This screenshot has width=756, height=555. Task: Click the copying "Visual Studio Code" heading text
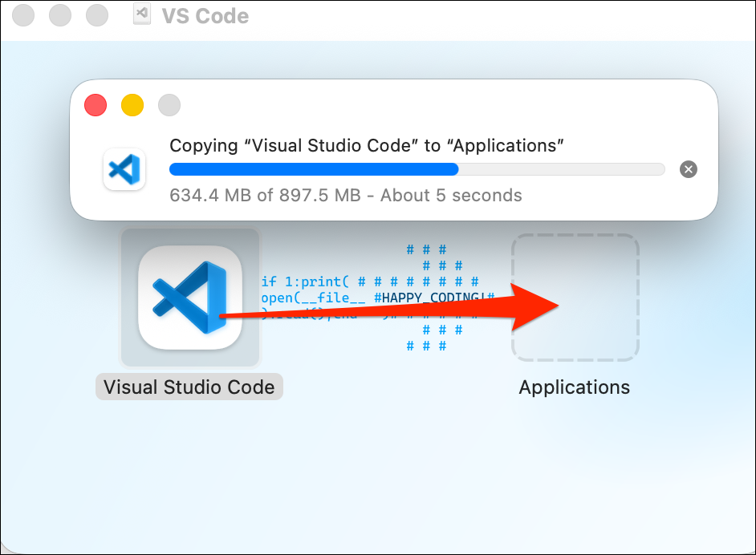click(367, 145)
